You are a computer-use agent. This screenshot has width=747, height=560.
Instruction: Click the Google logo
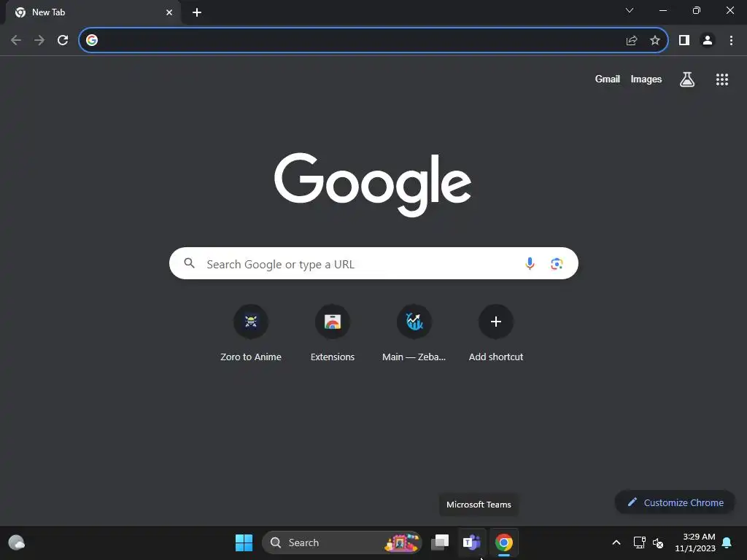click(x=373, y=184)
